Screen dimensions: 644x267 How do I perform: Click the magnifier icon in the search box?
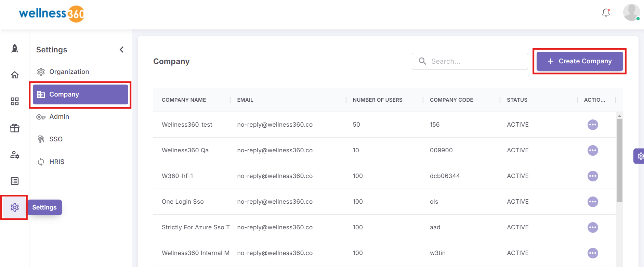(423, 61)
